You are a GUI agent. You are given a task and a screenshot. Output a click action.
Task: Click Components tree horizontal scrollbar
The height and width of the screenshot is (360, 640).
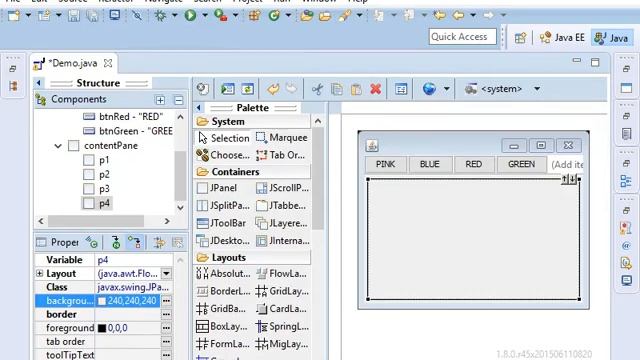tap(96, 221)
